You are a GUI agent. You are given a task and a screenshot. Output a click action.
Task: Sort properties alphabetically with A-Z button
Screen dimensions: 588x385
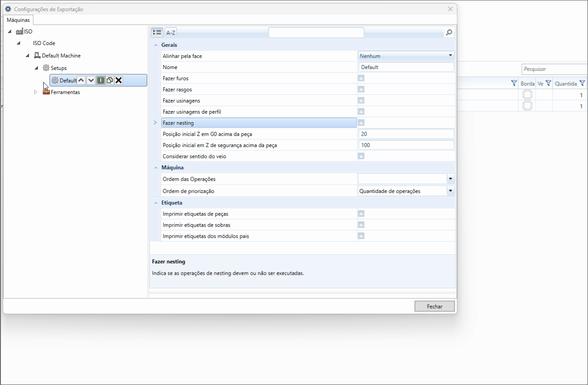[x=171, y=32]
